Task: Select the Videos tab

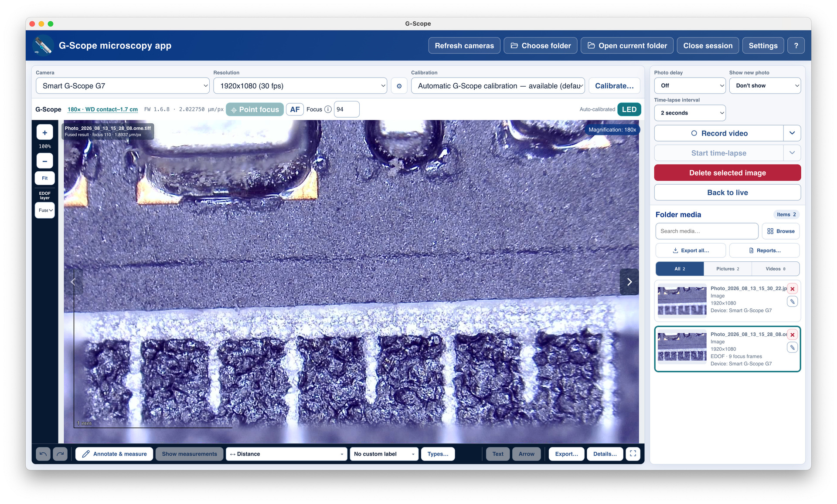Action: pyautogui.click(x=776, y=269)
